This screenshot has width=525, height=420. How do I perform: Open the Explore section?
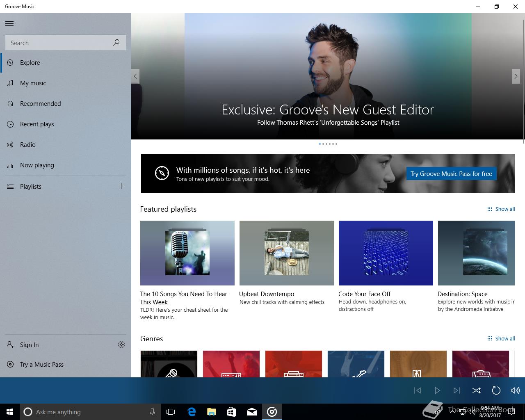click(66, 63)
